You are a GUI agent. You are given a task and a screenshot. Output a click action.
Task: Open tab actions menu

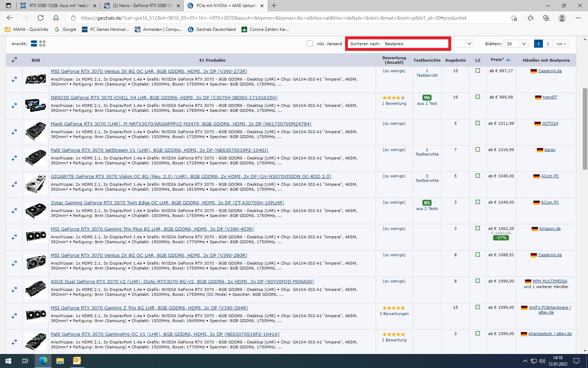(8, 6)
